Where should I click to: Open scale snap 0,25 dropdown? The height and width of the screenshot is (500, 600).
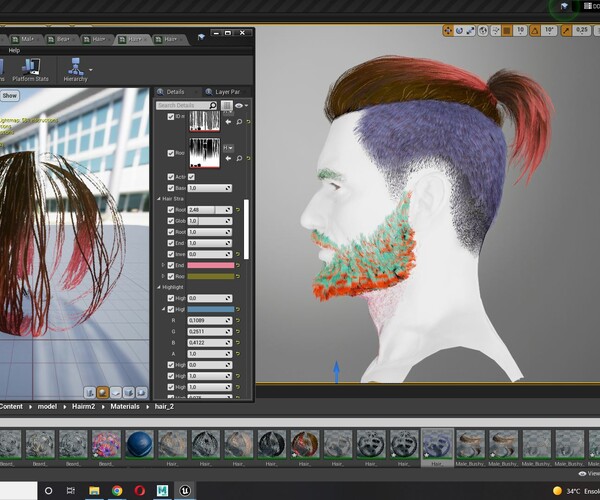pyautogui.click(x=581, y=31)
